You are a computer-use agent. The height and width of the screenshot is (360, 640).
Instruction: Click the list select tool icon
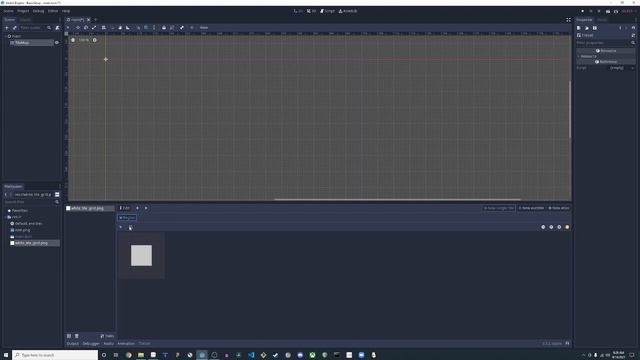pyautogui.click(x=104, y=28)
